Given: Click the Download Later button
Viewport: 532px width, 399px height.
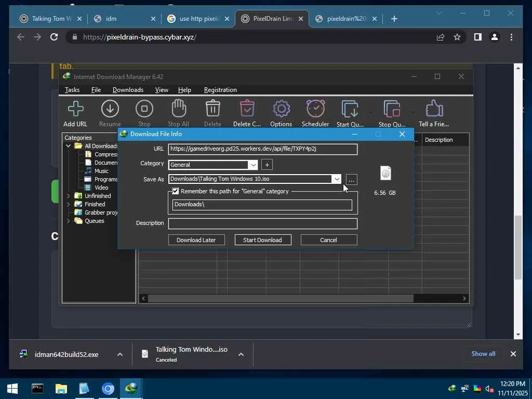Looking at the screenshot, I should click(196, 240).
